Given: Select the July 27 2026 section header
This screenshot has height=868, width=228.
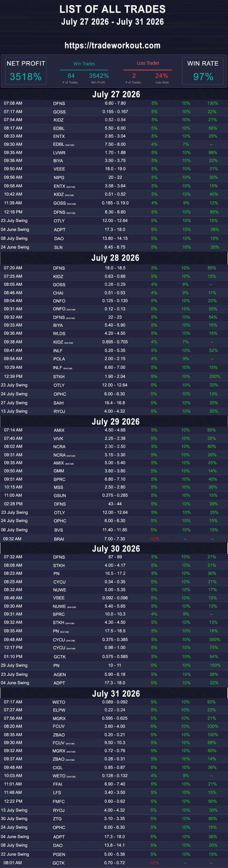Looking at the screenshot, I should (116, 94).
